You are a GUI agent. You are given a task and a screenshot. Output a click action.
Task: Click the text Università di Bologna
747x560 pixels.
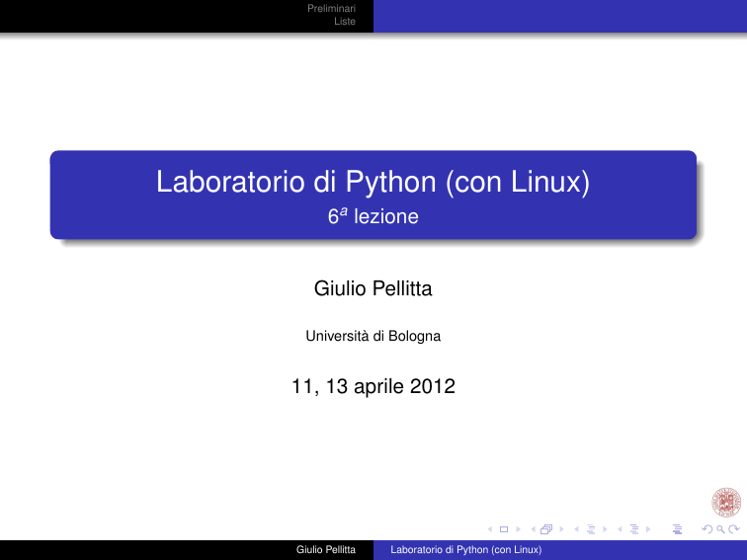(373, 336)
